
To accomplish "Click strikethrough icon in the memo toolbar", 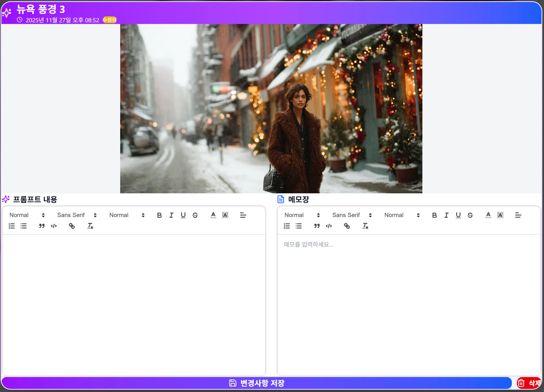I will tap(470, 215).
